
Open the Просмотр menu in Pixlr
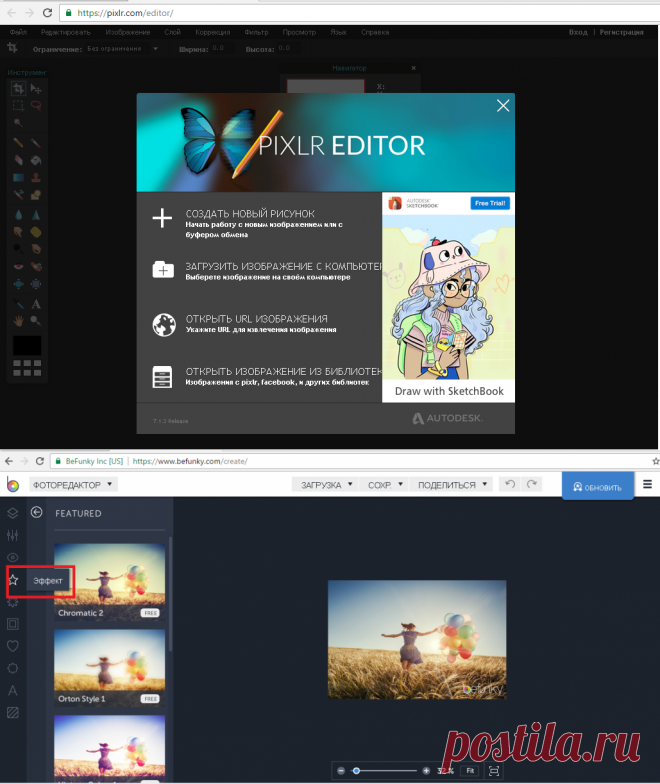(x=299, y=32)
